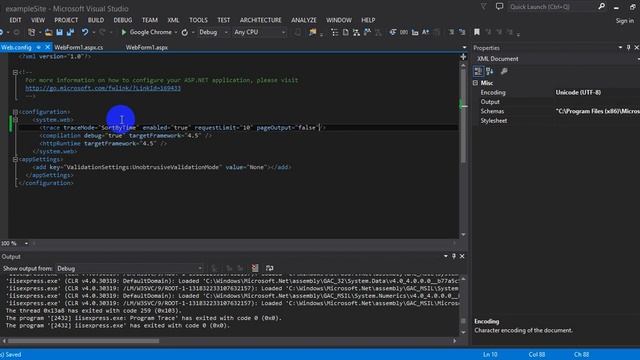
Task: Click the Quick Launch search magnifier icon
Action: (x=601, y=7)
